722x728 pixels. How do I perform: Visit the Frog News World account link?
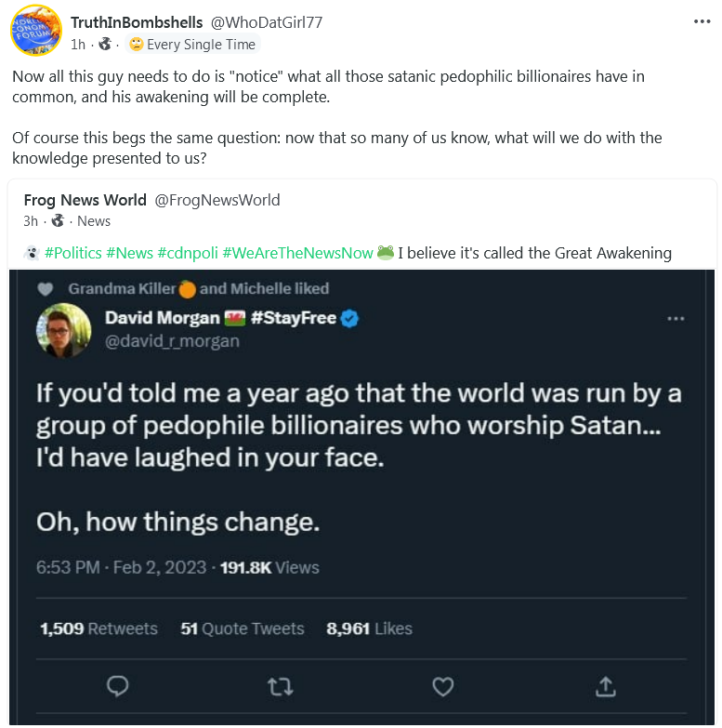(x=85, y=200)
